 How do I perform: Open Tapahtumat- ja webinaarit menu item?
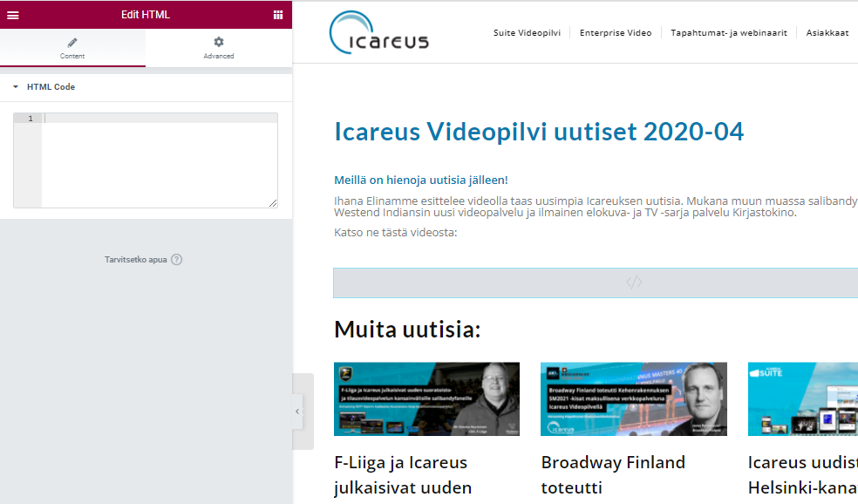pyautogui.click(x=728, y=32)
